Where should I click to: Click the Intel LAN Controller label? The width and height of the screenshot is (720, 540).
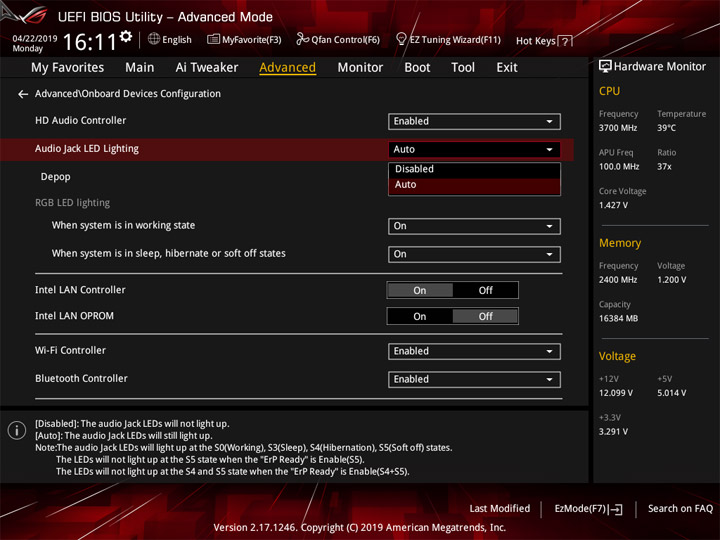(80, 290)
